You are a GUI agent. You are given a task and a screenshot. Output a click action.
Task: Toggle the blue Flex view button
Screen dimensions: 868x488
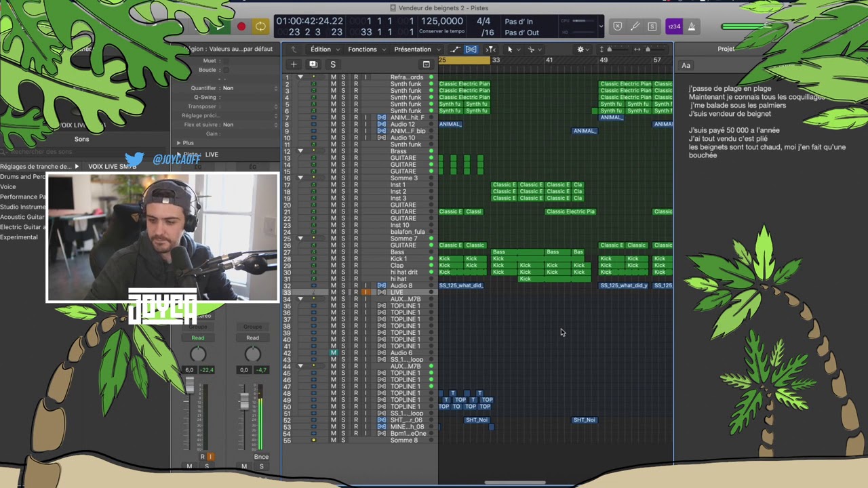pos(471,49)
